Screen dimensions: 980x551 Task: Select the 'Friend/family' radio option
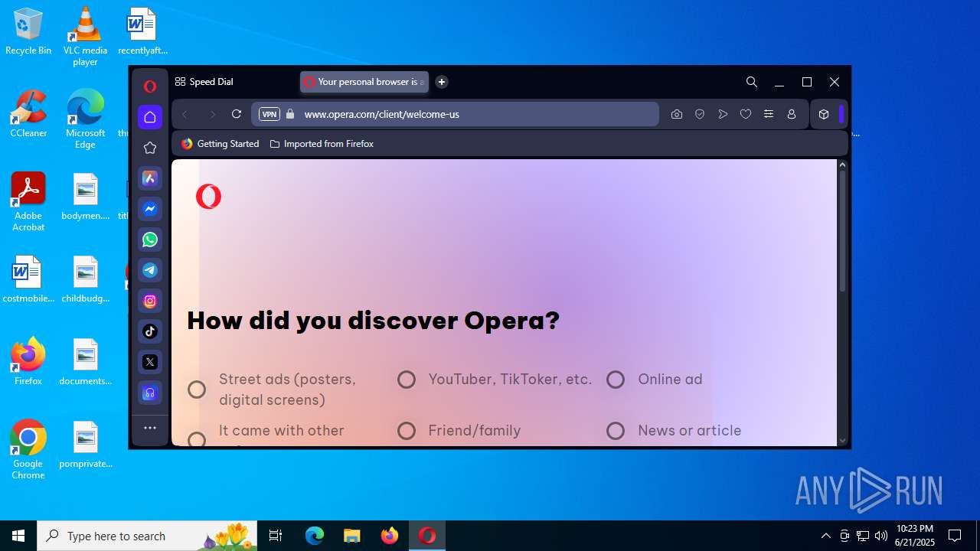(407, 431)
